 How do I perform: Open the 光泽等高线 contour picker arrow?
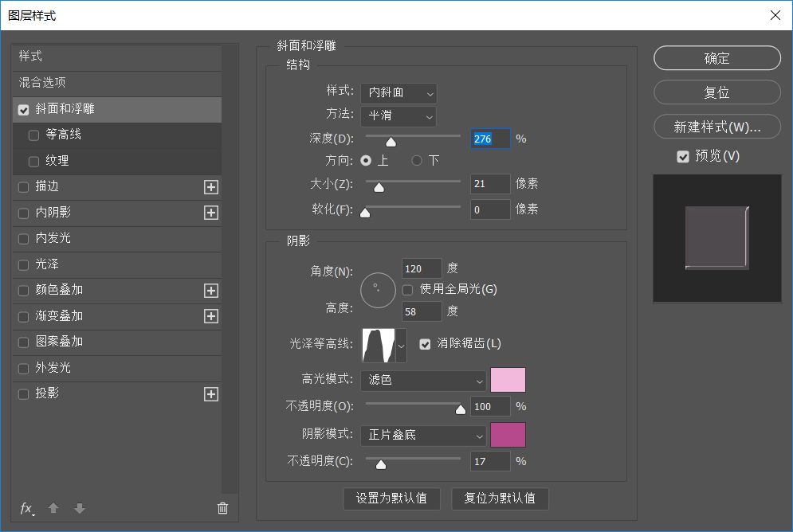click(401, 346)
